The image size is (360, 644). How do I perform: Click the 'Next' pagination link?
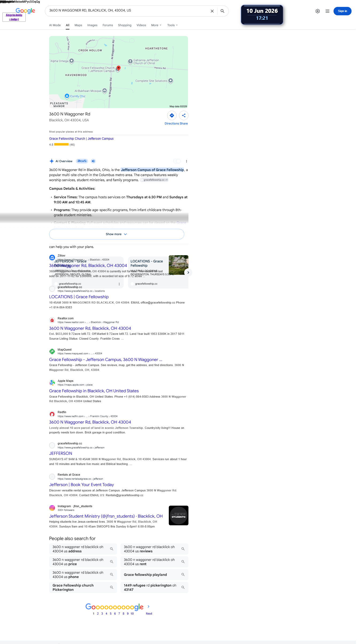[x=149, y=614]
